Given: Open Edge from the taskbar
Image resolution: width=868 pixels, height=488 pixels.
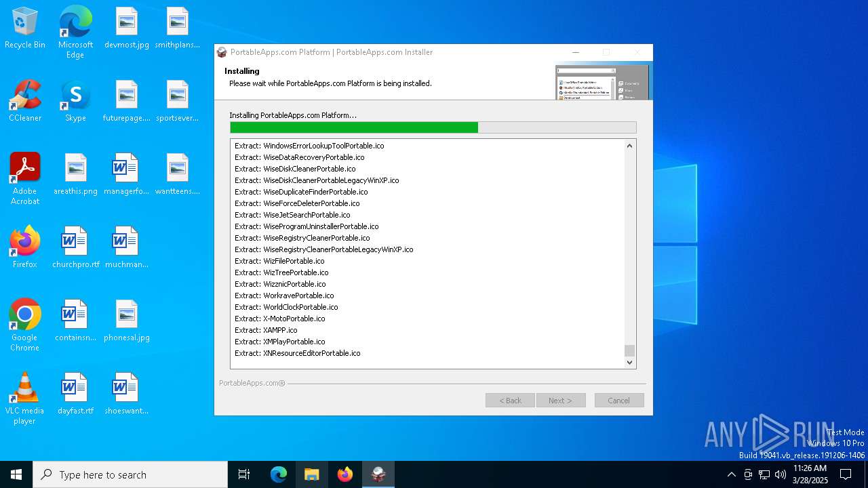Looking at the screenshot, I should tap(279, 474).
